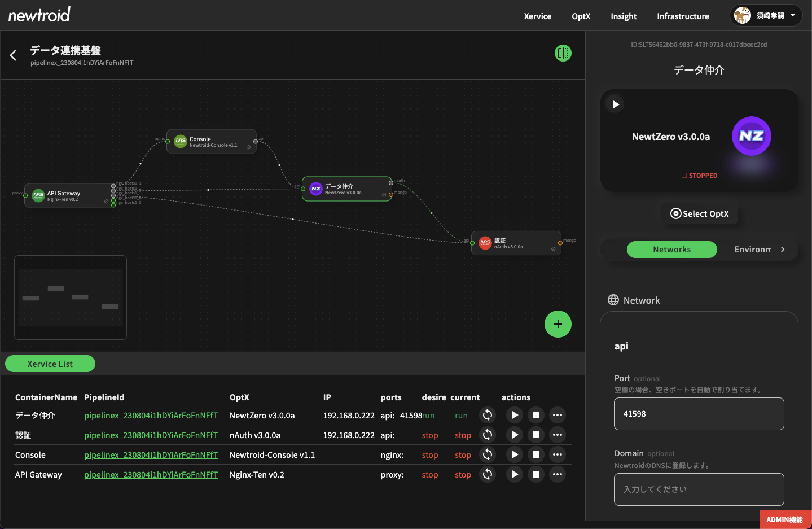Click the globe icon beside Network
The image size is (812, 529).
click(x=613, y=300)
